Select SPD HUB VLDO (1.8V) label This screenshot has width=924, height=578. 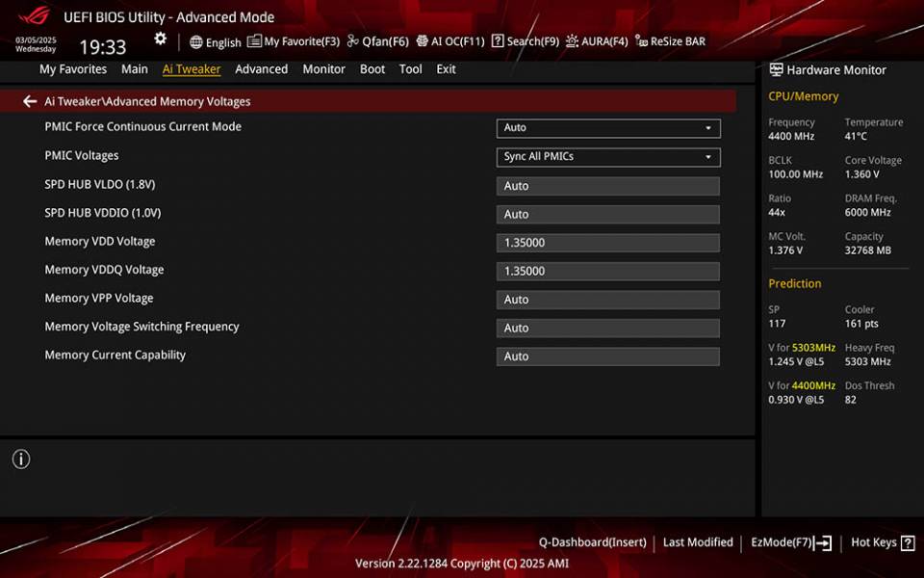(100, 184)
